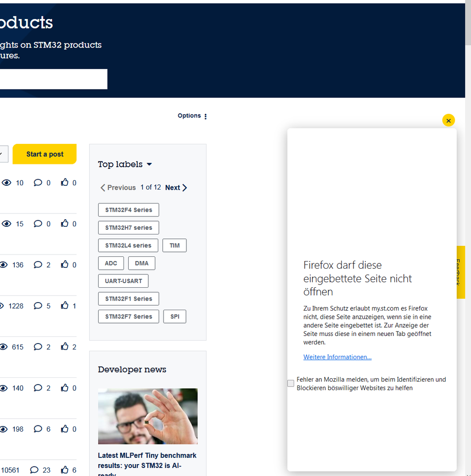471x476 pixels.
Task: Click the views eye icon showing 198
Action: [x=4, y=429]
